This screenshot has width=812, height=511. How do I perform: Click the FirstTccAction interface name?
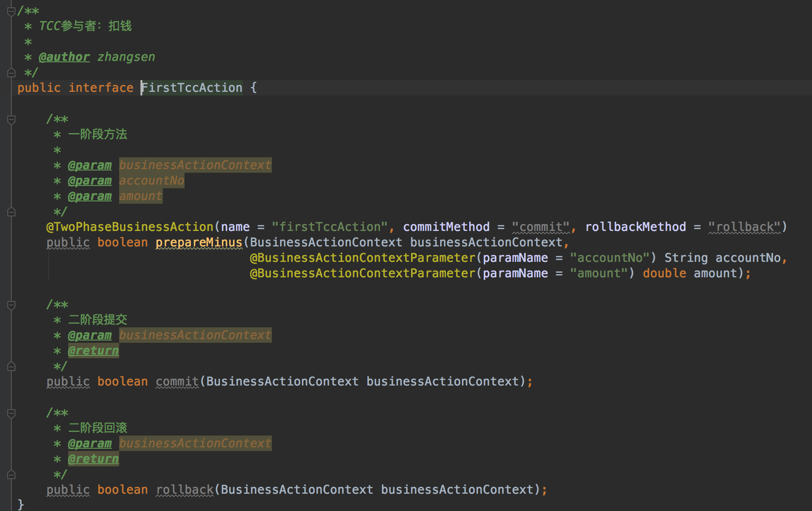192,87
